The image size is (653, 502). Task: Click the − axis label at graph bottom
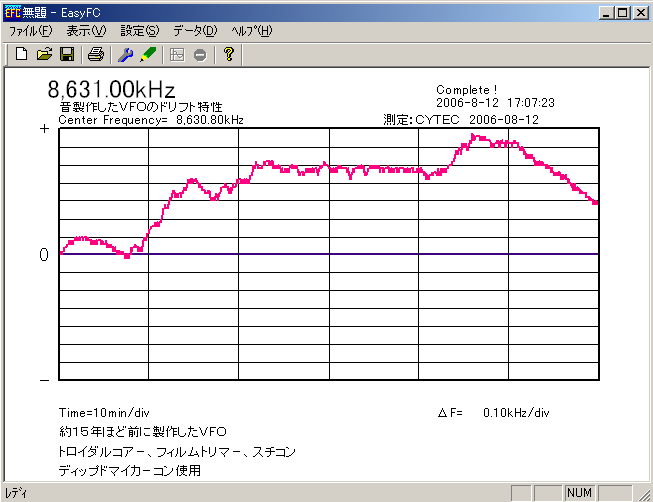tap(44, 380)
